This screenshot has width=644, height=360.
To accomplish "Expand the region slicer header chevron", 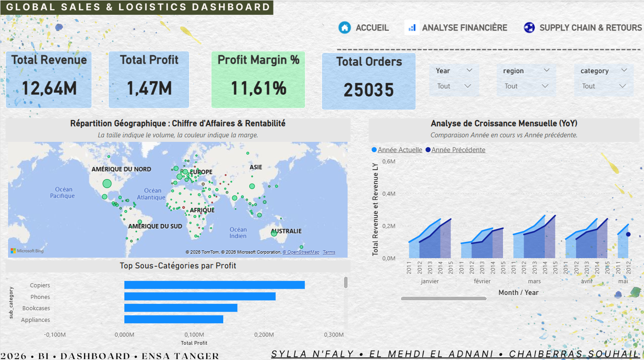I will pyautogui.click(x=547, y=70).
